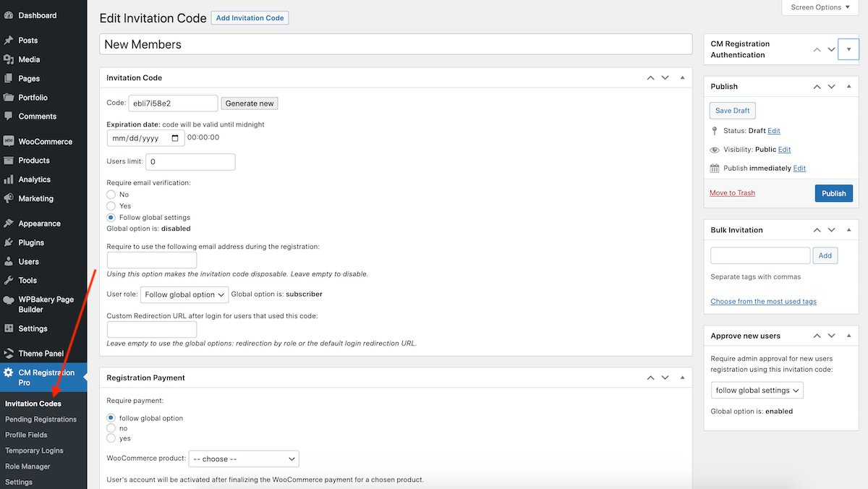The height and width of the screenshot is (489, 868).
Task: Click Add button in Bulk Invitation
Action: coord(825,255)
